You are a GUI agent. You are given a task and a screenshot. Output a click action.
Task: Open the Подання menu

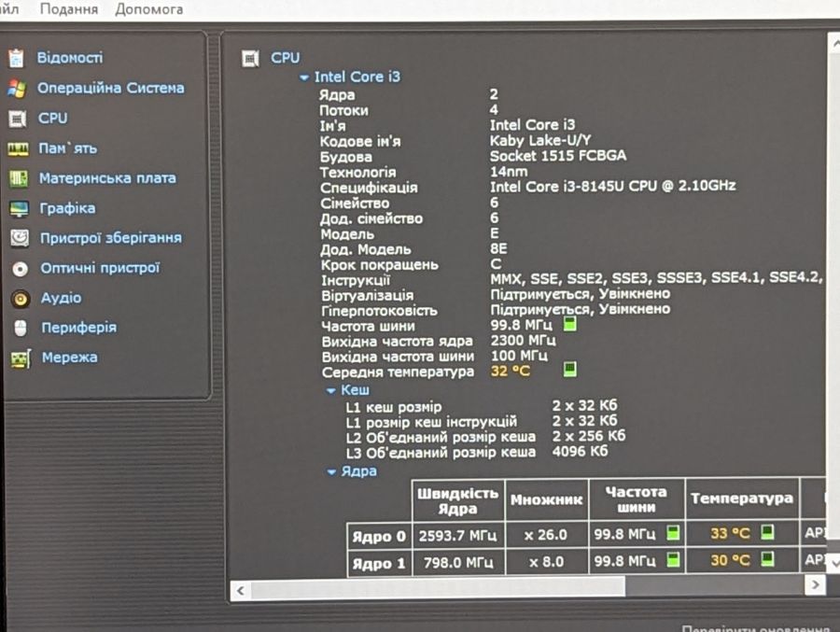[69, 9]
